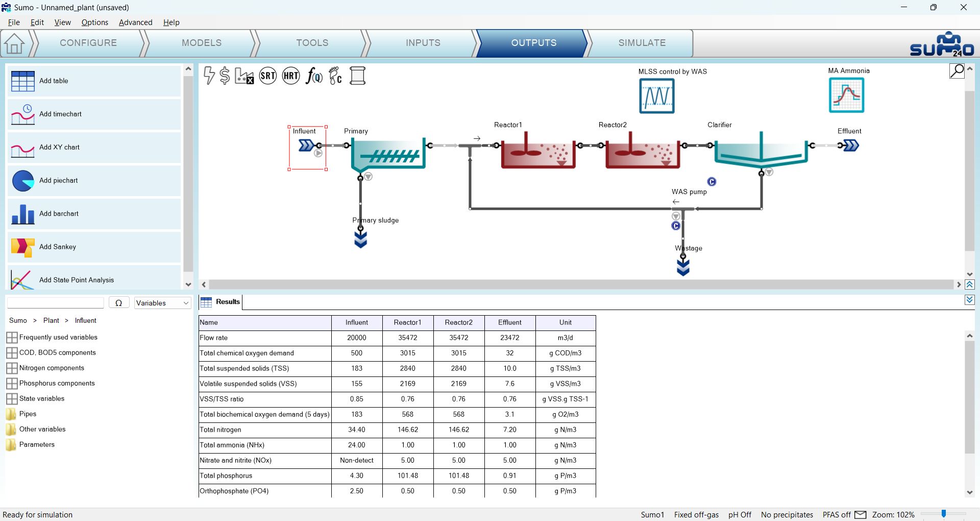This screenshot has height=521, width=980.
Task: Click the variable search input field
Action: click(56, 303)
